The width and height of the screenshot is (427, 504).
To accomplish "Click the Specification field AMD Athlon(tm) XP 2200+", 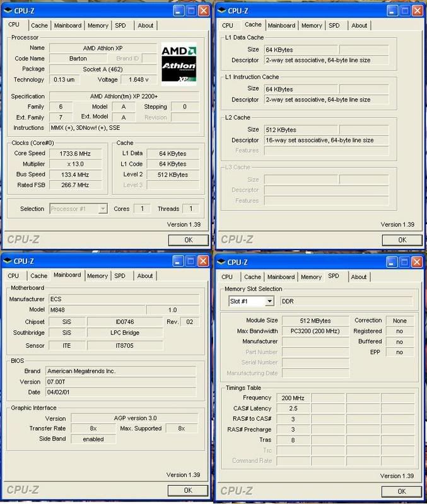I will [124, 96].
